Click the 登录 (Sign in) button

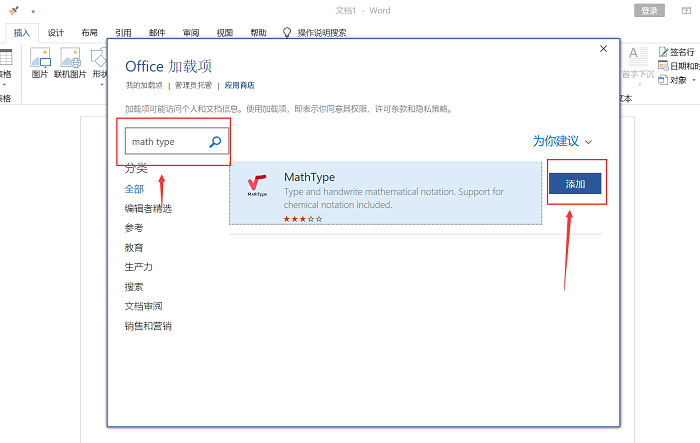[x=649, y=10]
